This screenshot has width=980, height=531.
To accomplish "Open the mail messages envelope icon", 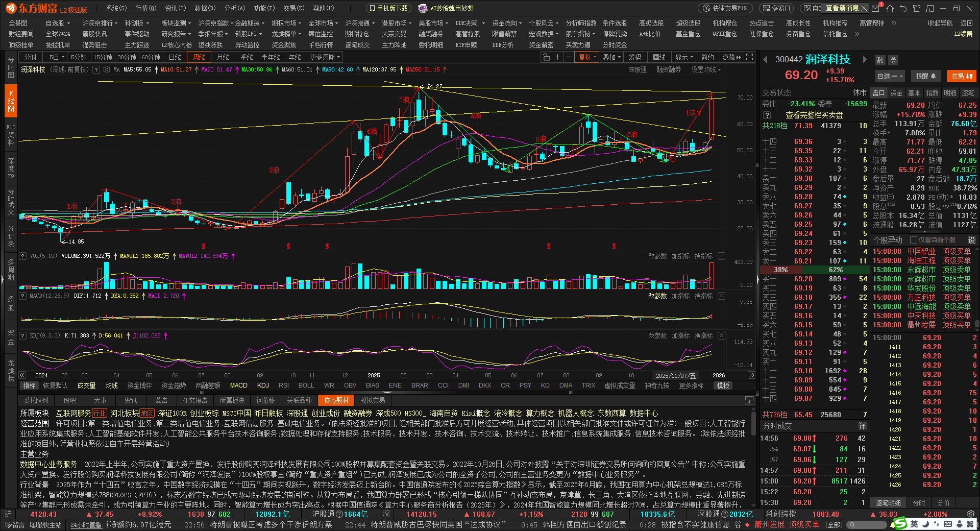I will click(x=875, y=8).
